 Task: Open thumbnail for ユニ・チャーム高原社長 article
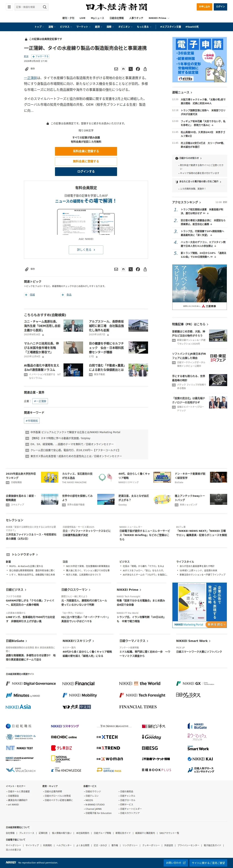pyautogui.click(x=73, y=326)
